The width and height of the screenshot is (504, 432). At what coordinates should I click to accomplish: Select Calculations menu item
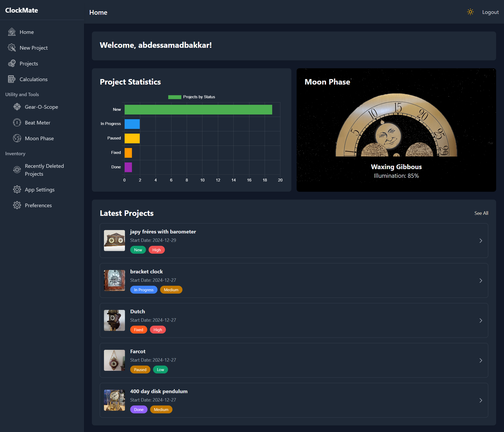pos(34,79)
